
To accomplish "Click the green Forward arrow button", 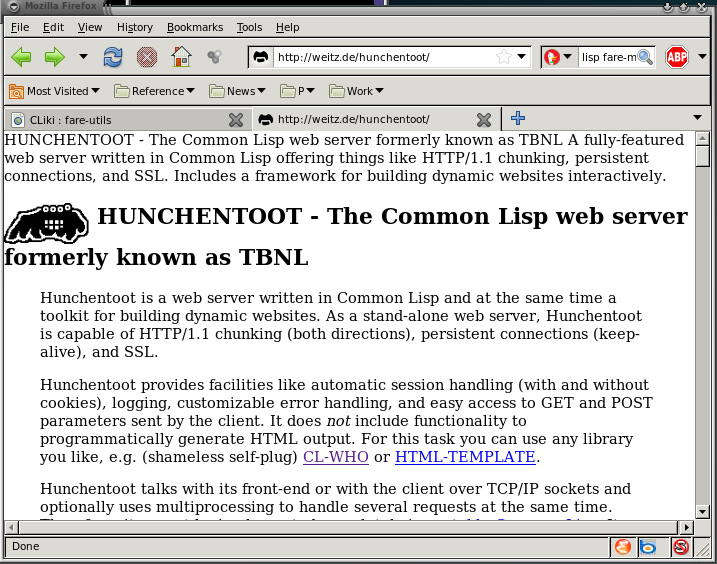I will [54, 57].
